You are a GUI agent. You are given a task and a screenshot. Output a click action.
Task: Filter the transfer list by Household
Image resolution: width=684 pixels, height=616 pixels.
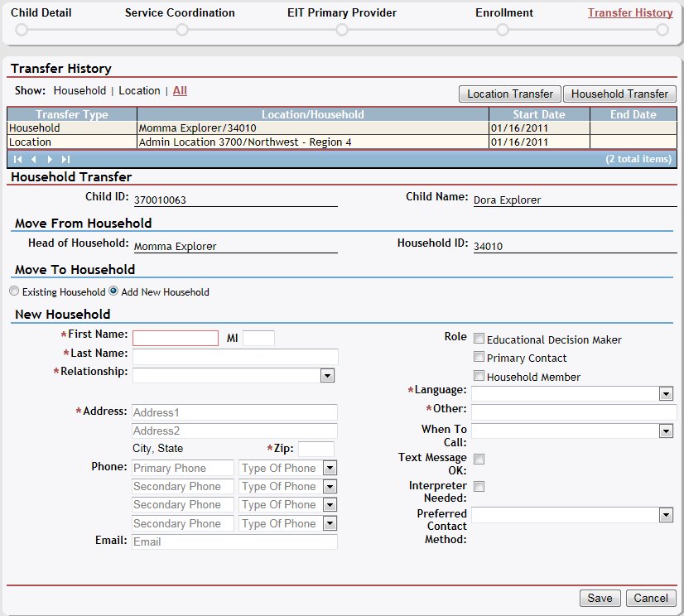[x=79, y=91]
